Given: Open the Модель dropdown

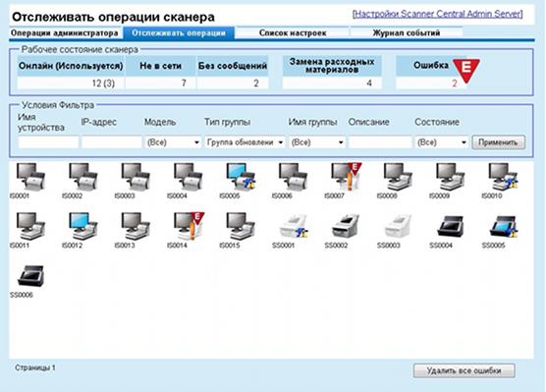Looking at the screenshot, I should tap(173, 142).
